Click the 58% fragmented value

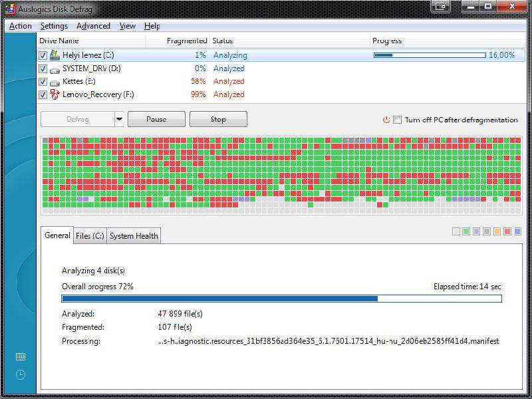coord(198,81)
